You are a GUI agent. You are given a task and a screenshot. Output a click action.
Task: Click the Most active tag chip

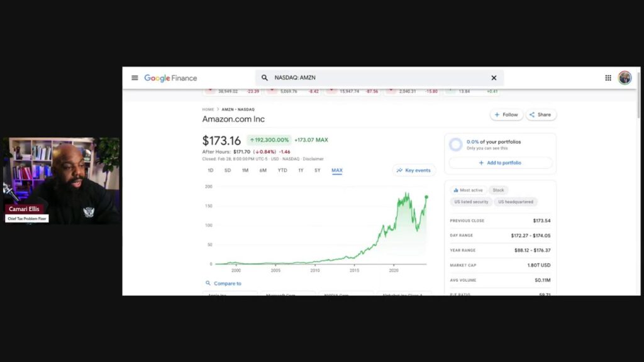(x=468, y=190)
